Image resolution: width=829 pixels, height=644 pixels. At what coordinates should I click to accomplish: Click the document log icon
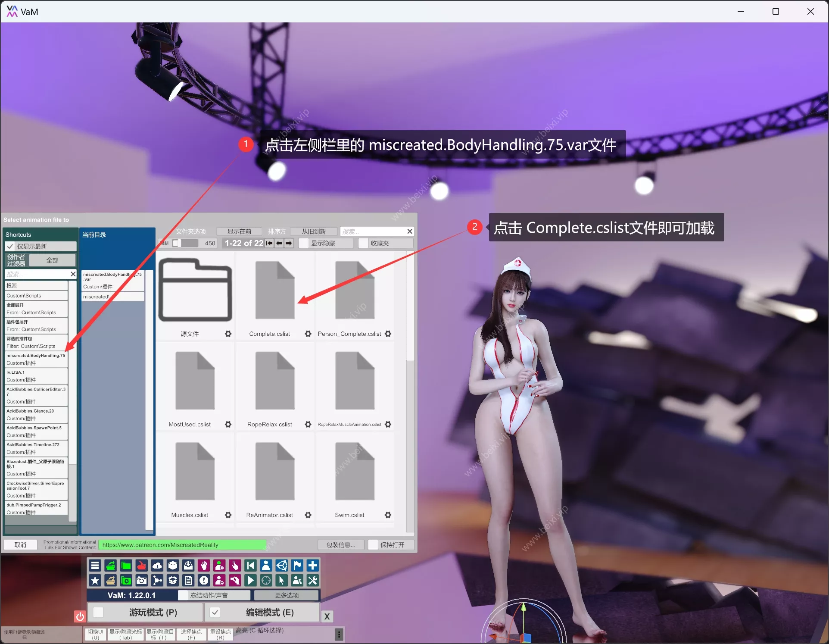point(188,580)
